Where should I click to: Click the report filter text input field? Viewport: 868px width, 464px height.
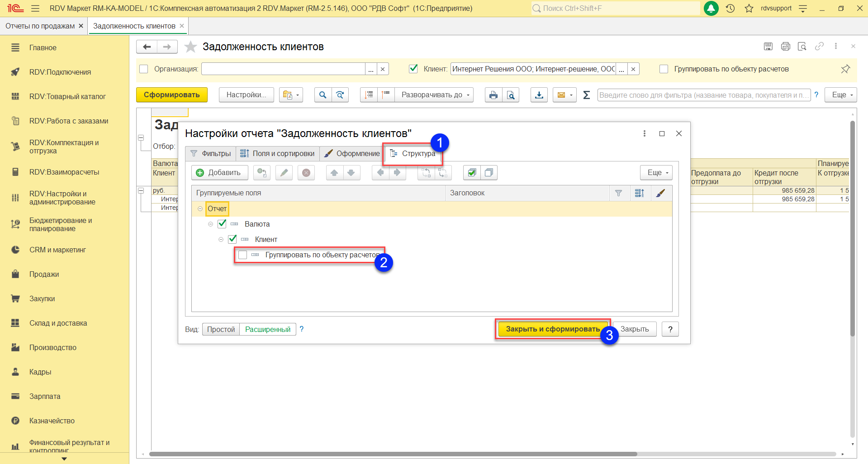703,95
